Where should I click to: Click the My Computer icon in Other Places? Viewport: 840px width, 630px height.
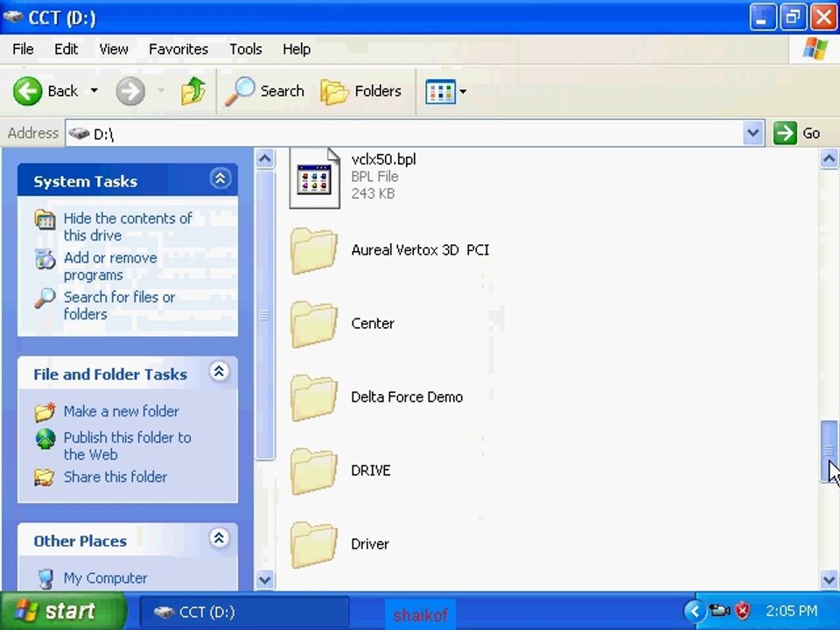(x=46, y=578)
